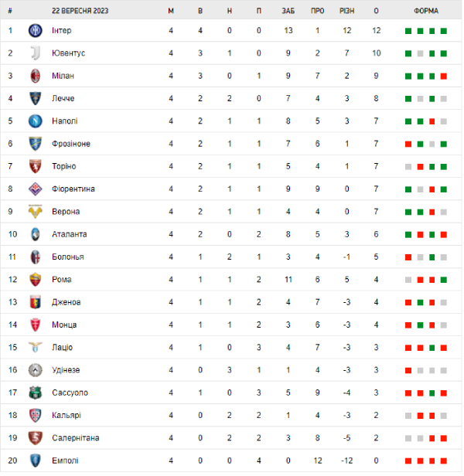Open the Фрозіноне team page
This screenshot has width=464, height=476.
click(70, 144)
